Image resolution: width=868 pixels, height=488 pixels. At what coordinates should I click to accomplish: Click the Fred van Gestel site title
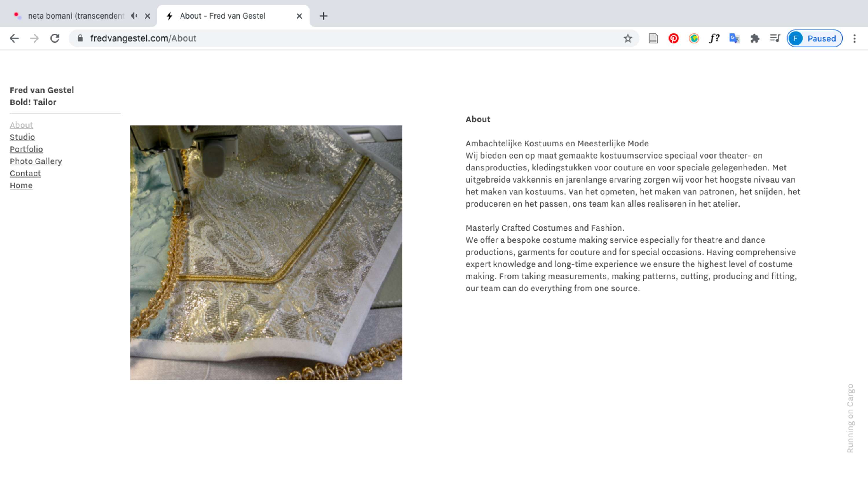(42, 90)
